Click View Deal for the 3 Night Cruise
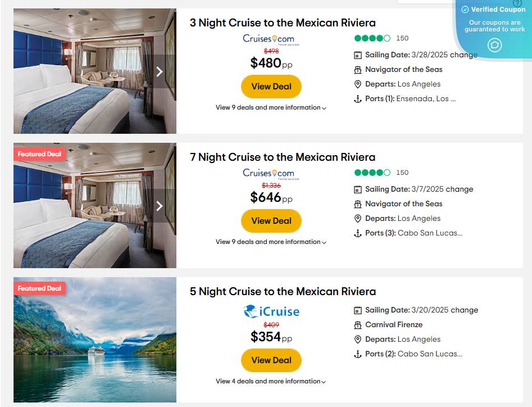This screenshot has height=407, width=532. [x=271, y=87]
